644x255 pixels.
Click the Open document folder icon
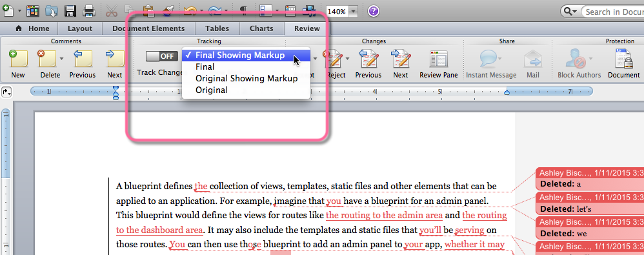click(52, 11)
